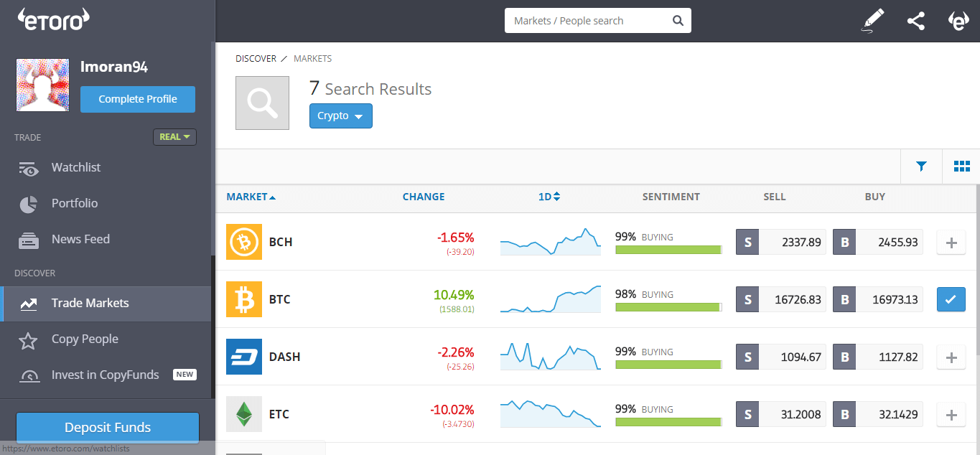Add DASH to watchlist with plus

[x=951, y=357]
